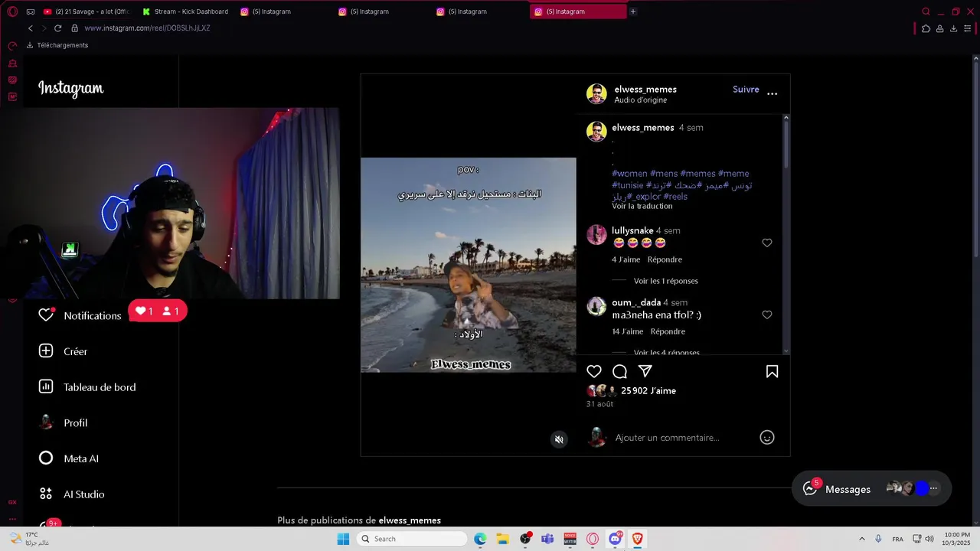This screenshot has width=980, height=551.
Task: Click the reel video to pause it
Action: 468,265
